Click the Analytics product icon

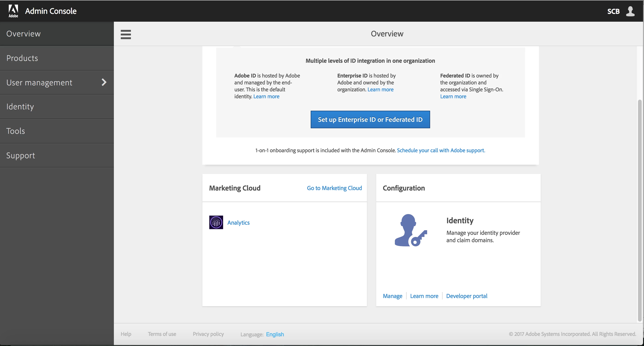(x=216, y=222)
